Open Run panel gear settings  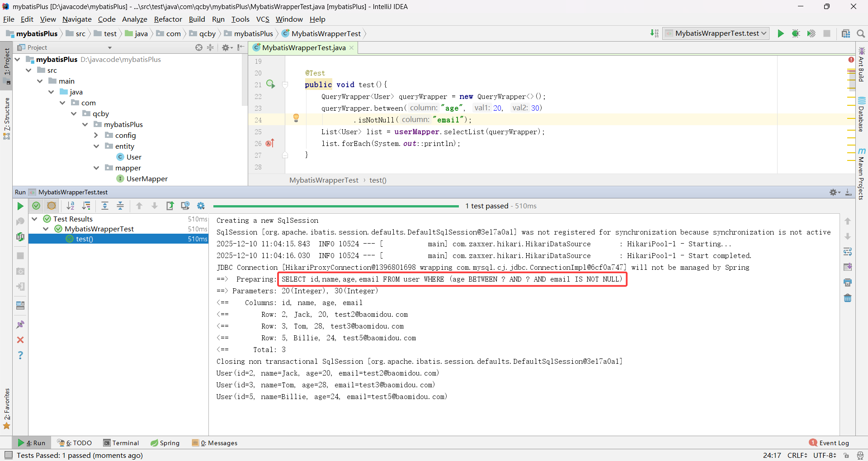point(835,193)
